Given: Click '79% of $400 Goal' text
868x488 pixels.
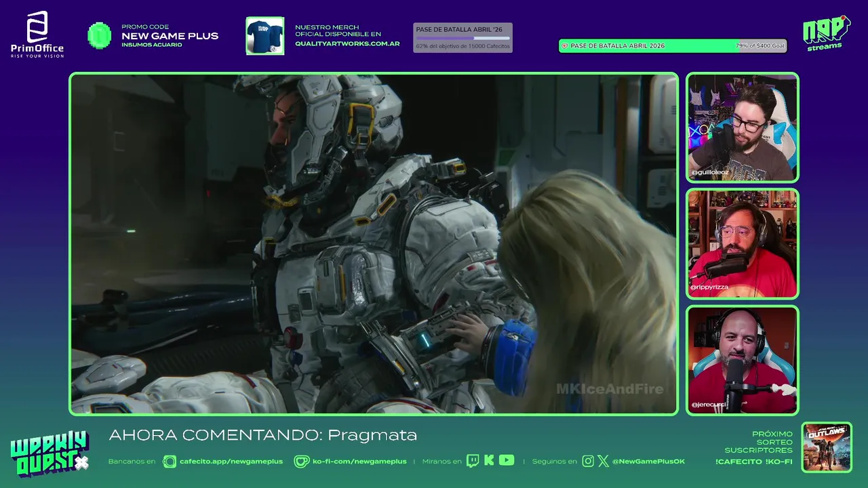Looking at the screenshot, I should click(x=759, y=46).
